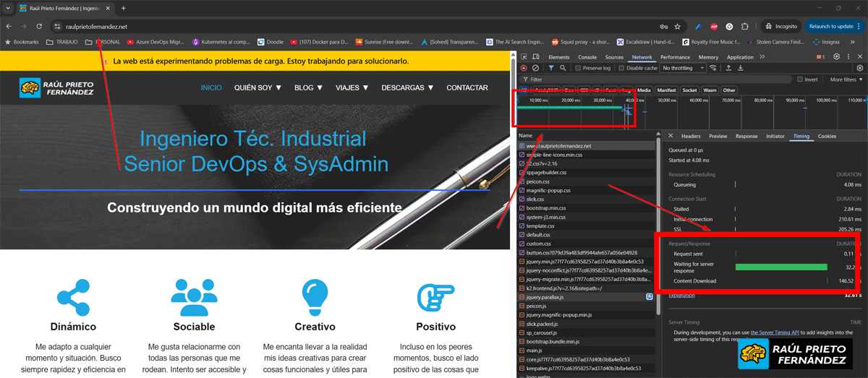Switch to the Console tab

587,57
